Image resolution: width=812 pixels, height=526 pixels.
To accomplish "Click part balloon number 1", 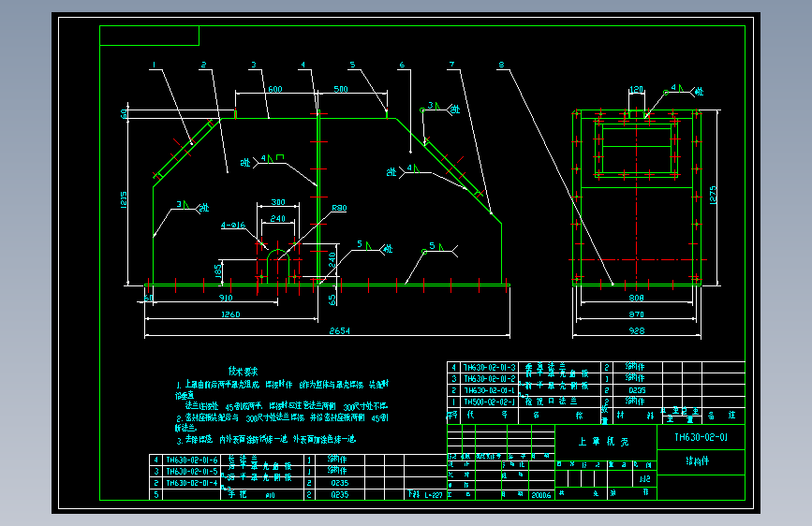I will tap(154, 65).
